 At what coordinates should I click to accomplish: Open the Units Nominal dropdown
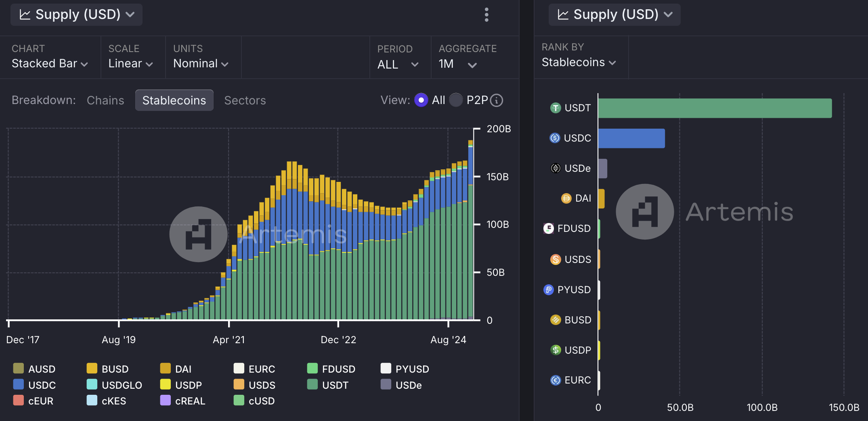(x=201, y=64)
